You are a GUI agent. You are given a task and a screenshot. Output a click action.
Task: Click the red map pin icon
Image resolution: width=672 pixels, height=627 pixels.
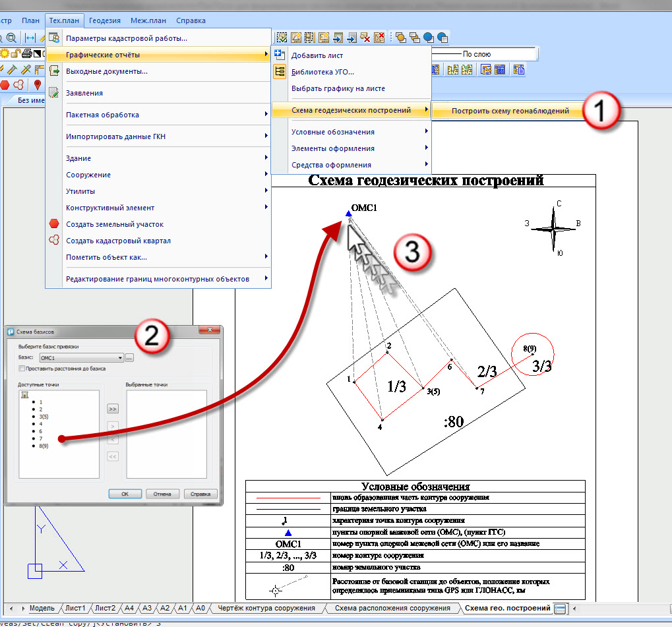click(x=38, y=85)
